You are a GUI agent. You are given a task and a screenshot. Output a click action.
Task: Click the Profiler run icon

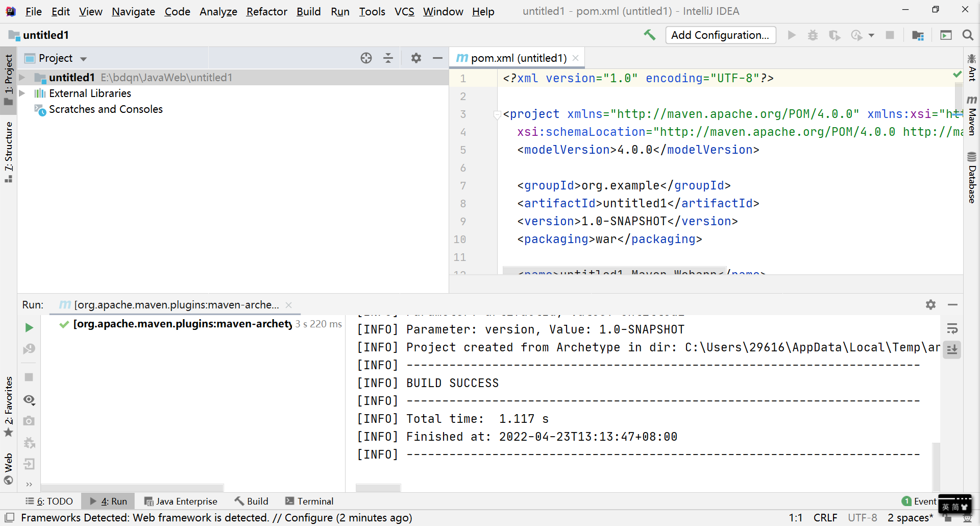point(856,35)
